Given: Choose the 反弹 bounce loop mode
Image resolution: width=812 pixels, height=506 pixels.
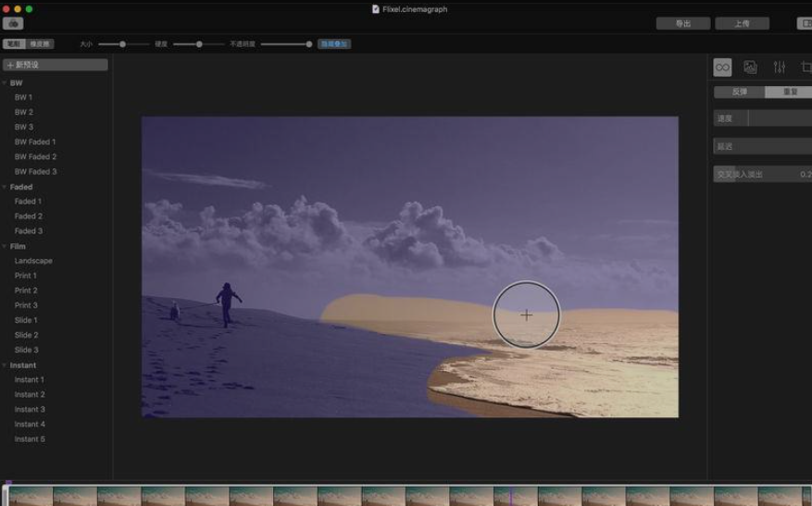Looking at the screenshot, I should pos(739,92).
